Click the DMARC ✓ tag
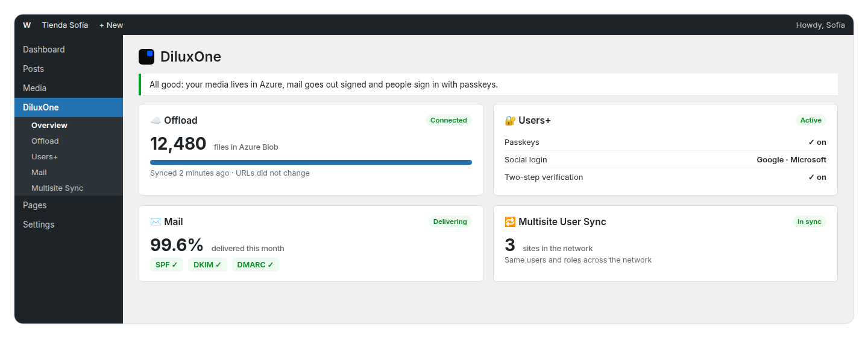868x338 pixels. click(x=256, y=265)
